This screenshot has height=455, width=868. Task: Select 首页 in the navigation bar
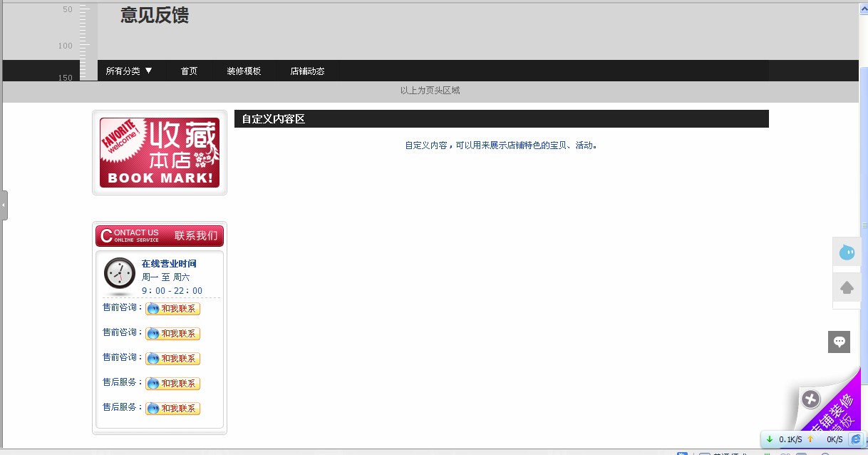[x=188, y=71]
